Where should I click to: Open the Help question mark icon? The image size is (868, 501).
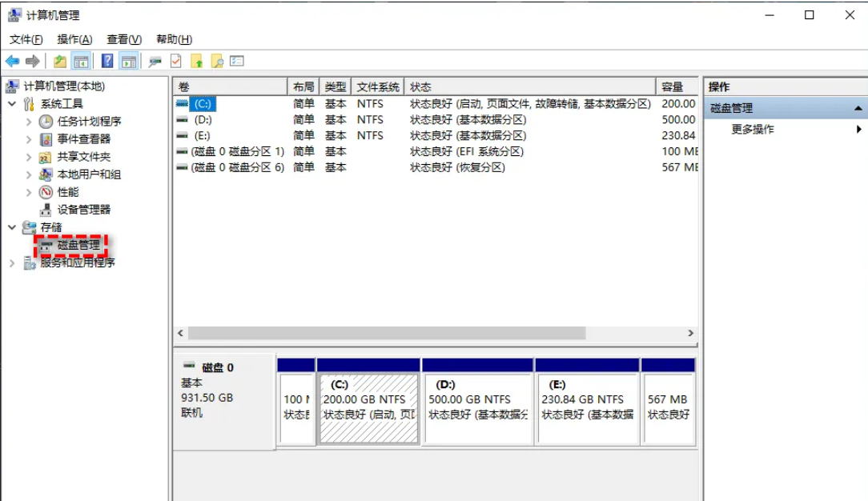(106, 62)
